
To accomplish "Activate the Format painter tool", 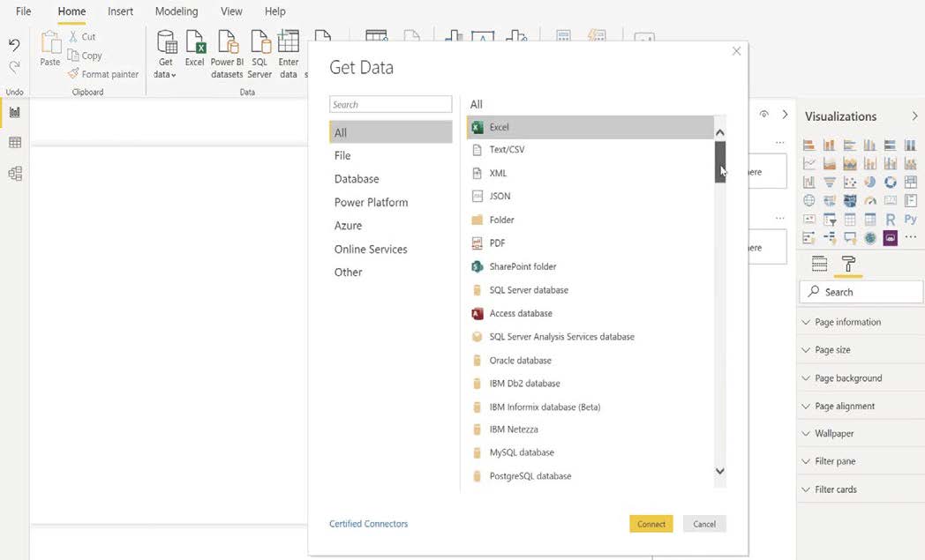I will pos(102,74).
